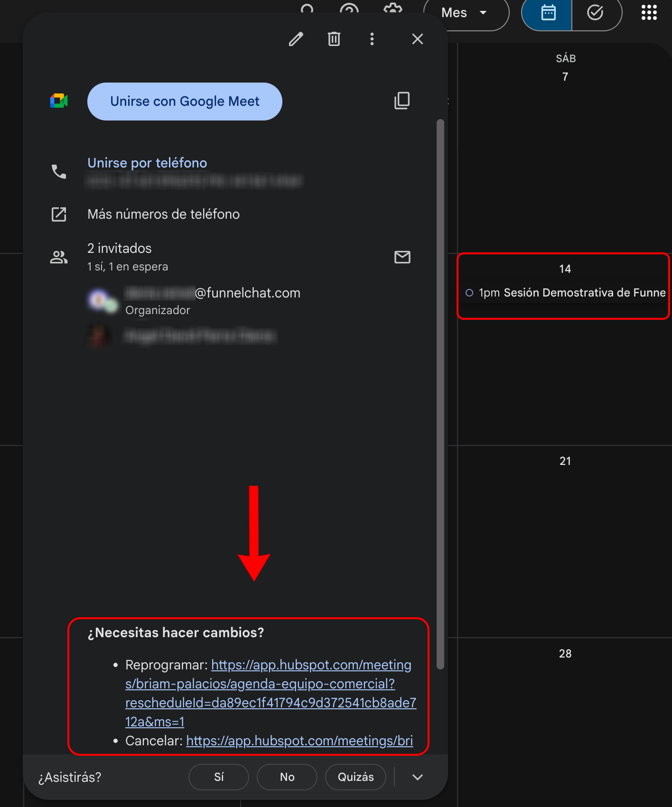Switch to the calendar view icon
The height and width of the screenshot is (807, 672).
click(x=548, y=13)
